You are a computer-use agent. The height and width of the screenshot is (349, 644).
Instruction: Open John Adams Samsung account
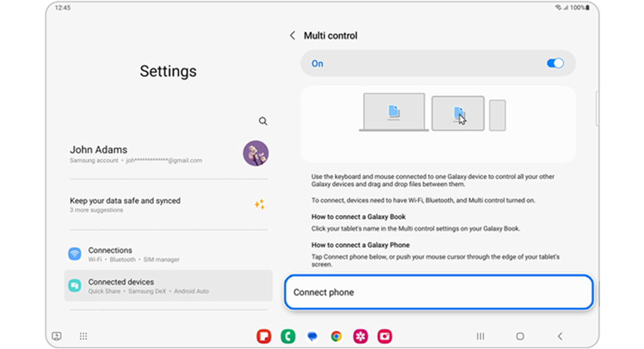point(168,154)
